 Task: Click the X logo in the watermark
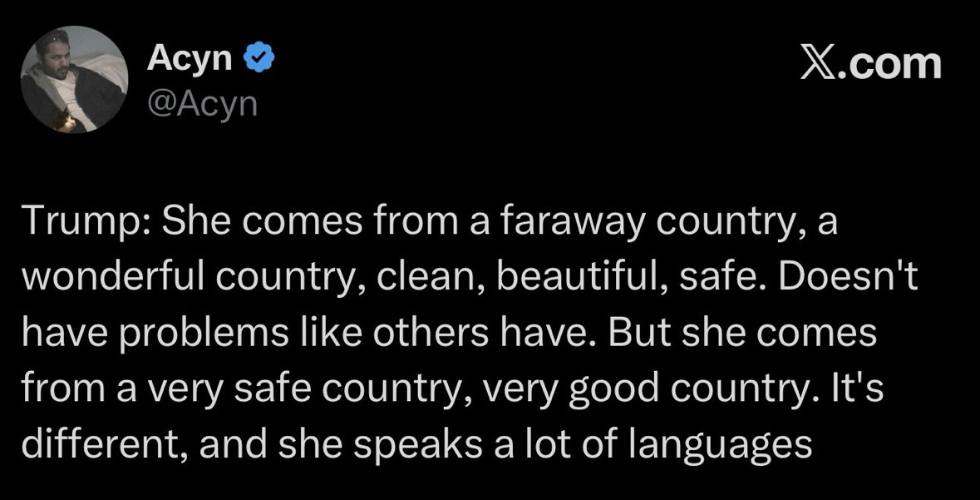817,63
